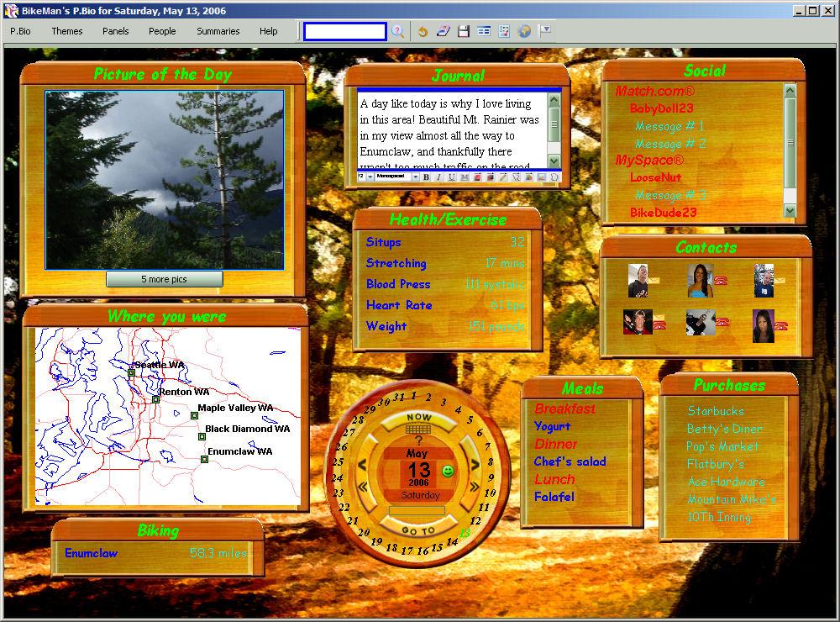Open the Themes menu
The image size is (840, 622).
[67, 31]
